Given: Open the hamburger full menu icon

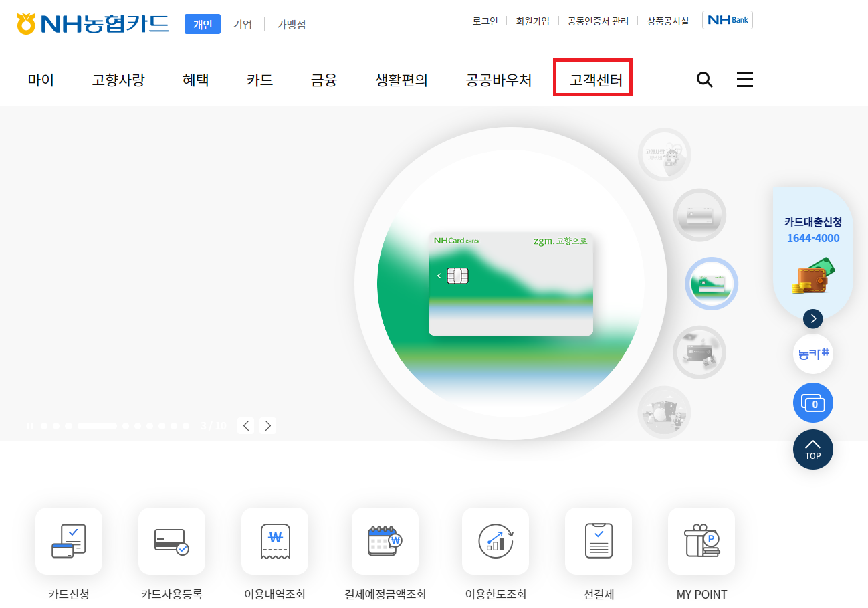Looking at the screenshot, I should pos(745,80).
